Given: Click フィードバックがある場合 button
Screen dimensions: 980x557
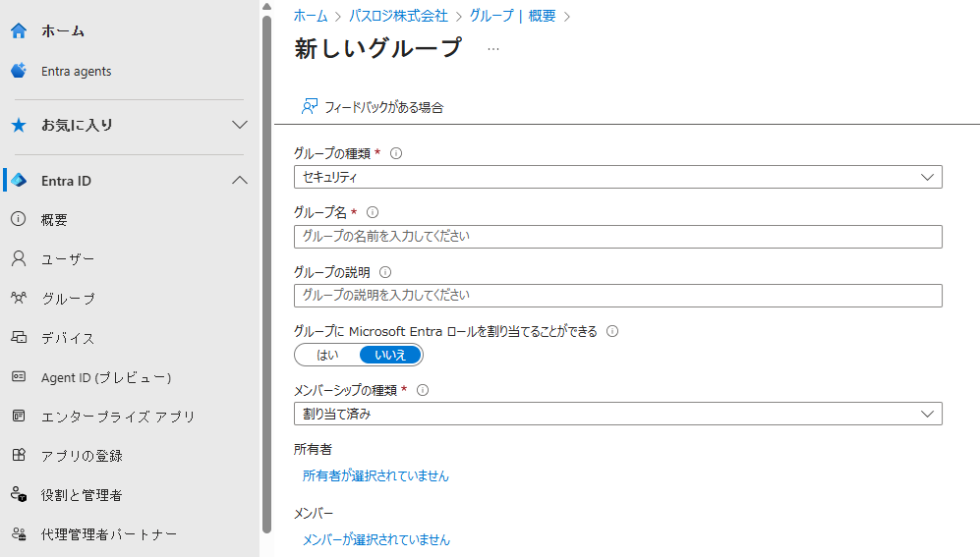Looking at the screenshot, I should (373, 107).
